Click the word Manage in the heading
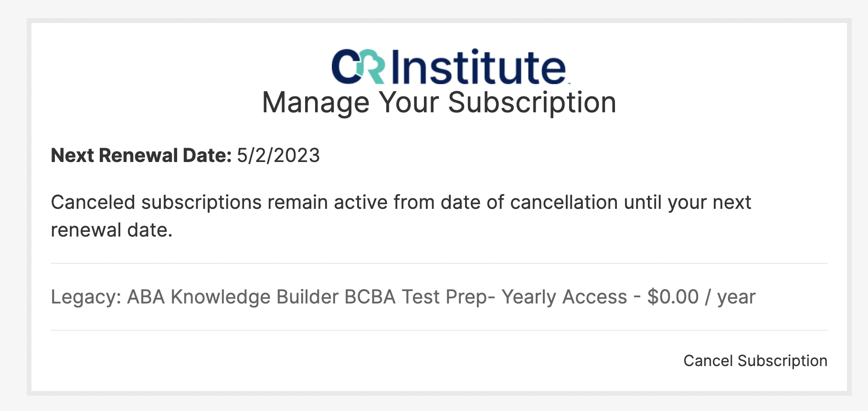868x411 pixels. pos(316,102)
